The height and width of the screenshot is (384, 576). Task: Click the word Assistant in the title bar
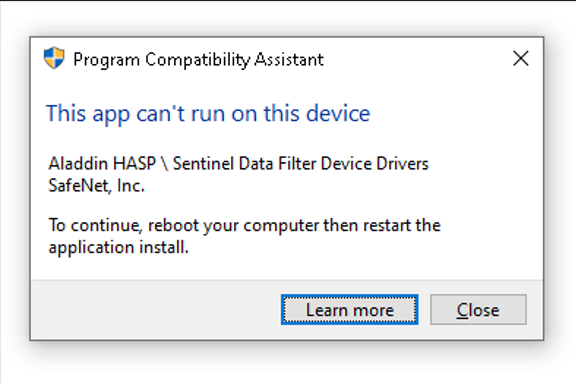tap(289, 60)
